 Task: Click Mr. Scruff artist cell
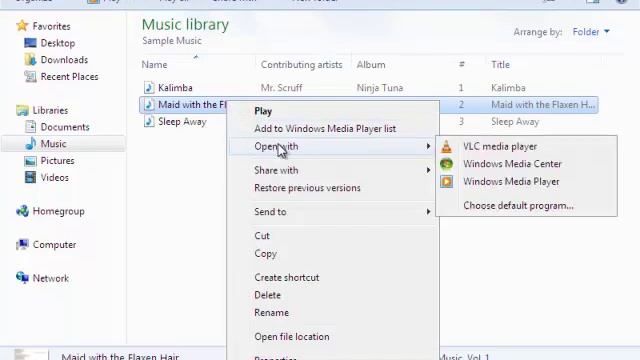(x=282, y=88)
